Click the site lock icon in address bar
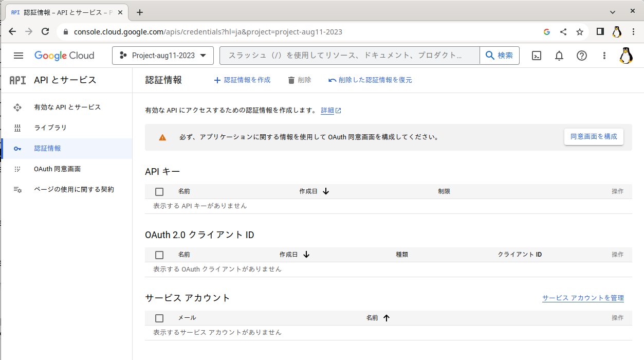Screen dimensions: 644x360 [65, 32]
